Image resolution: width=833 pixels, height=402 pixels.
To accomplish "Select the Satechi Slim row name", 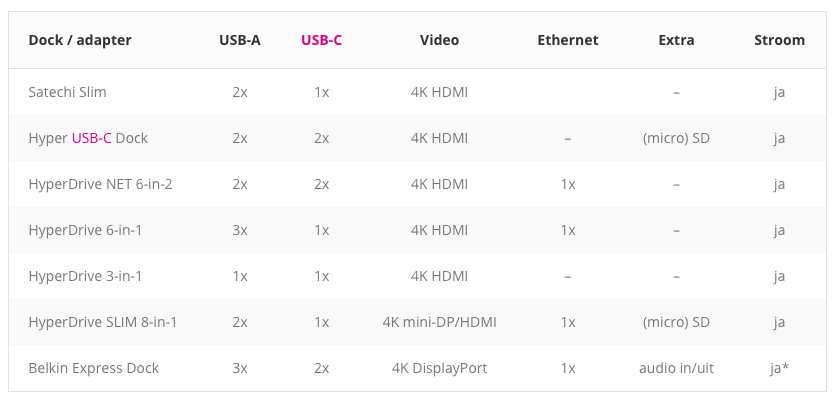I will 67,92.
